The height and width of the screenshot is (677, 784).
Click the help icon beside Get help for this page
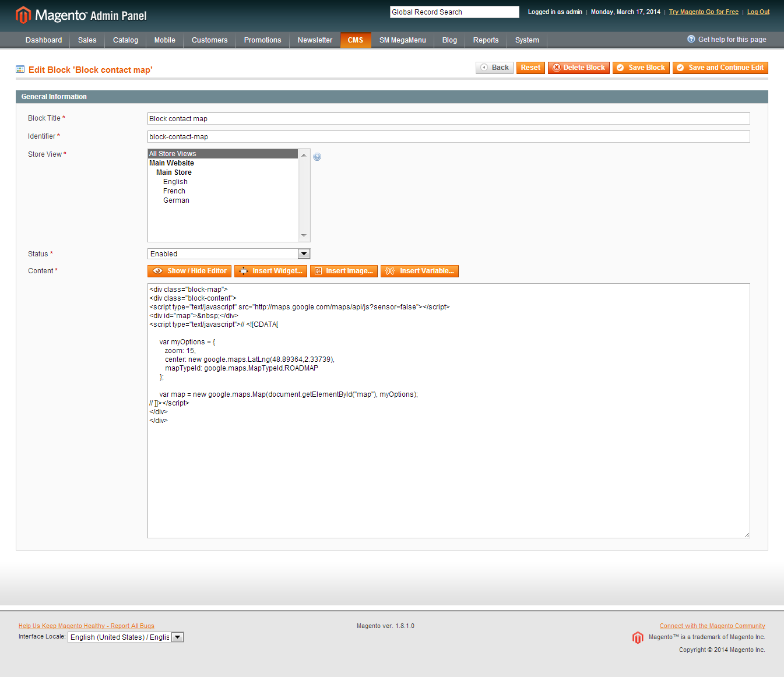tap(691, 39)
